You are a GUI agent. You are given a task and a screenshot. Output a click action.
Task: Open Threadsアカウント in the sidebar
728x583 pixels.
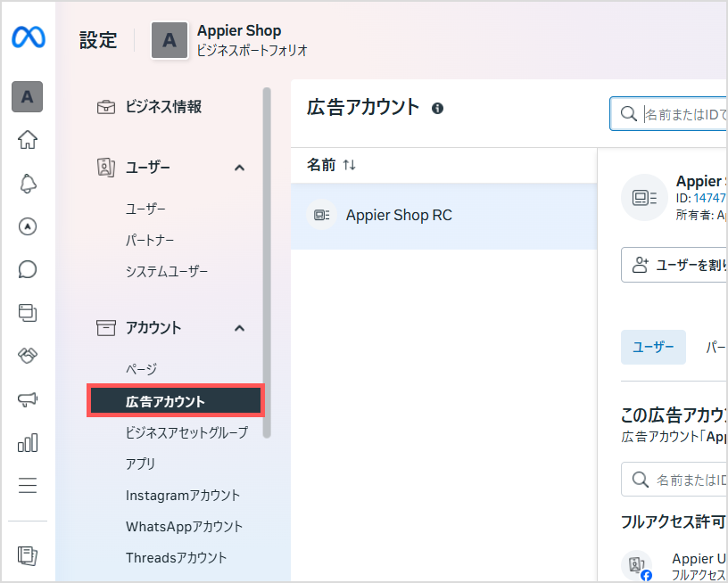pyautogui.click(x=177, y=557)
